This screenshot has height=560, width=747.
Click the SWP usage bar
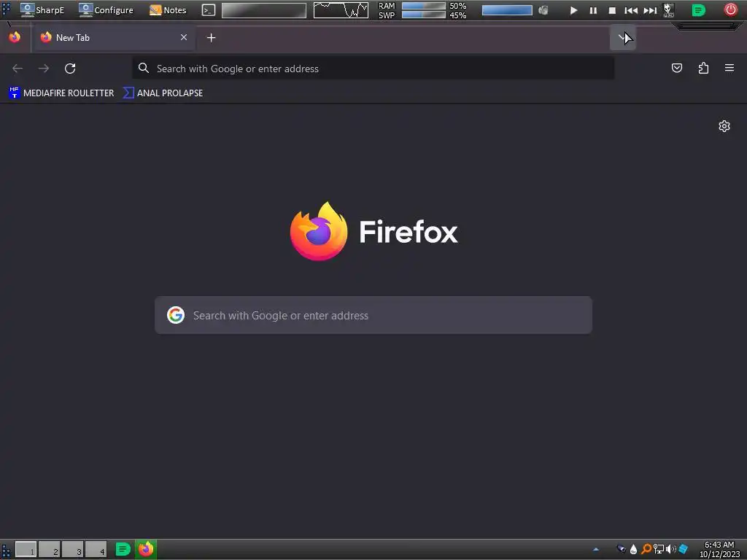point(424,15)
